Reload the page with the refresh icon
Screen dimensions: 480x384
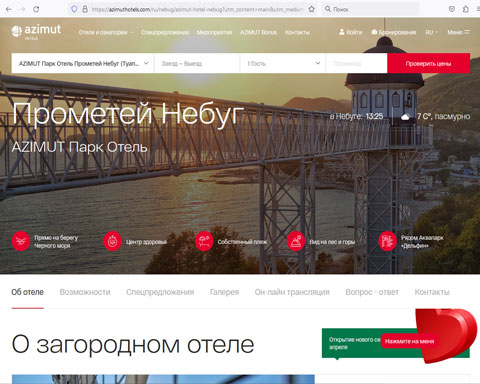(36, 9)
